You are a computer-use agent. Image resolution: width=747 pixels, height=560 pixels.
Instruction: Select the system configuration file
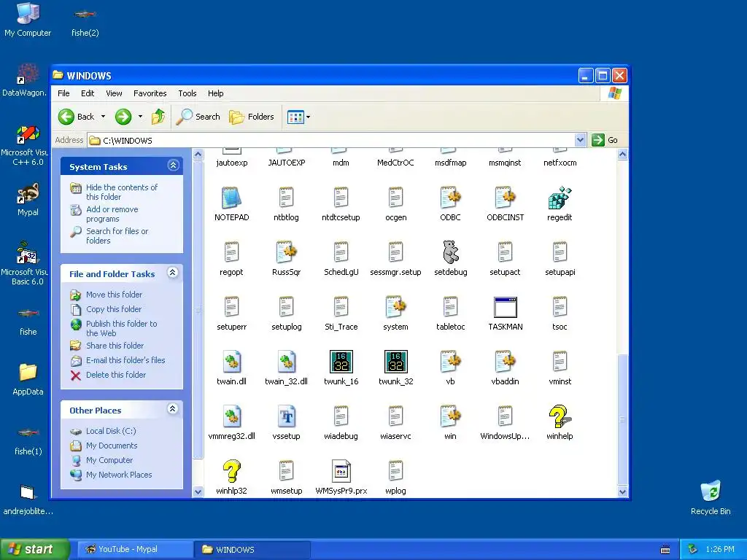click(x=396, y=307)
